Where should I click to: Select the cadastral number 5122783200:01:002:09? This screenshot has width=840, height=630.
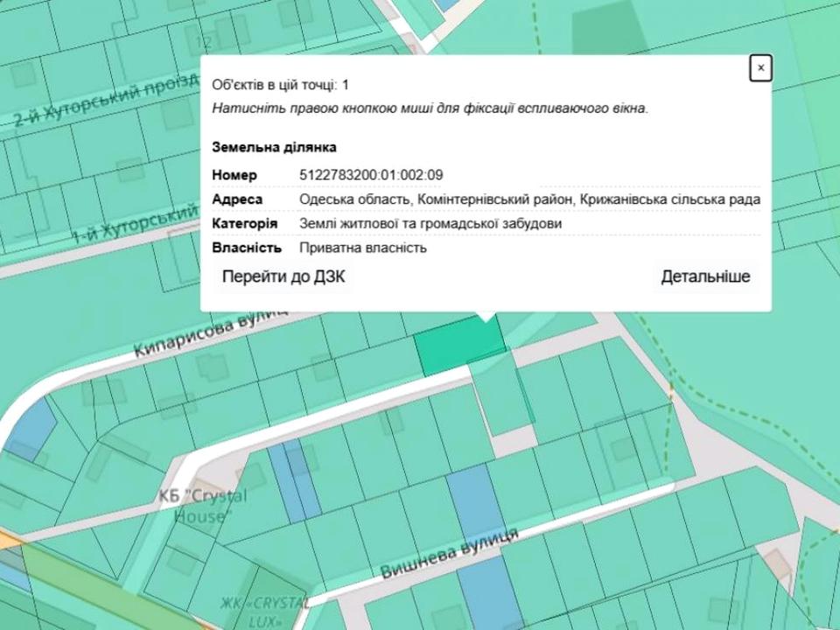coord(371,175)
